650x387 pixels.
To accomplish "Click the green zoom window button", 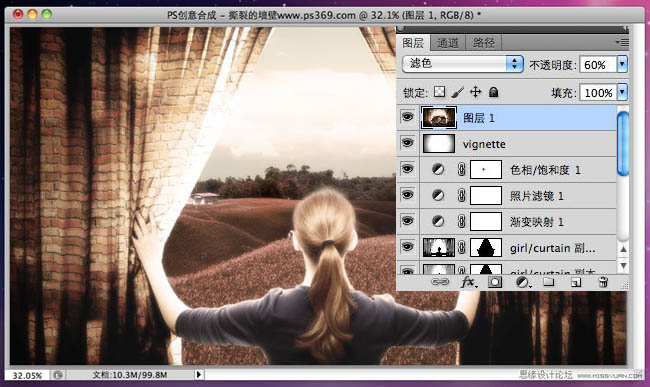I will point(46,15).
